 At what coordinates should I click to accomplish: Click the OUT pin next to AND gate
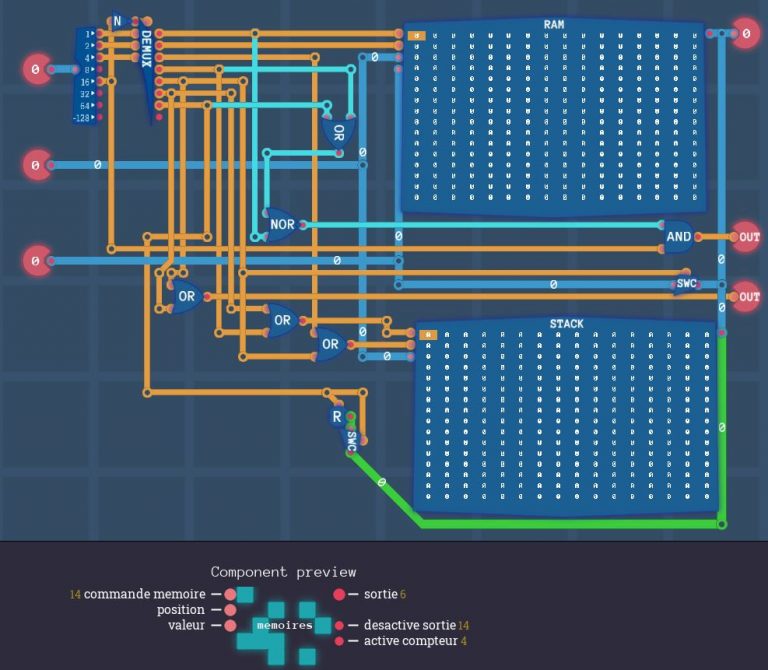(746, 237)
